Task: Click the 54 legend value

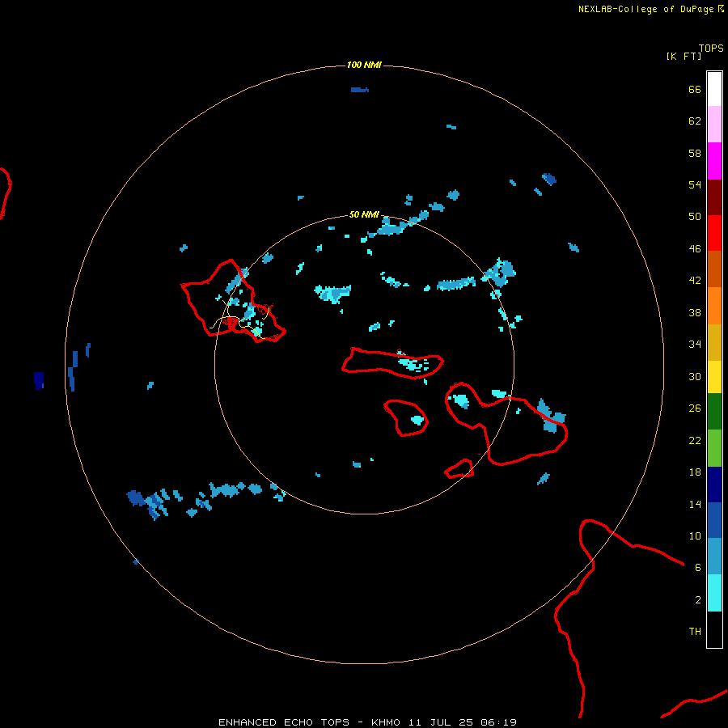Action: (x=695, y=184)
